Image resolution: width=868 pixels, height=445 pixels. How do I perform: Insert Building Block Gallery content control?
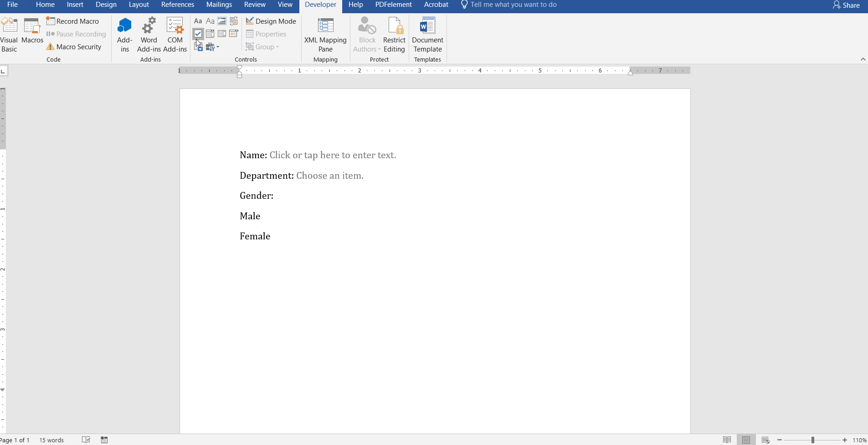(234, 21)
